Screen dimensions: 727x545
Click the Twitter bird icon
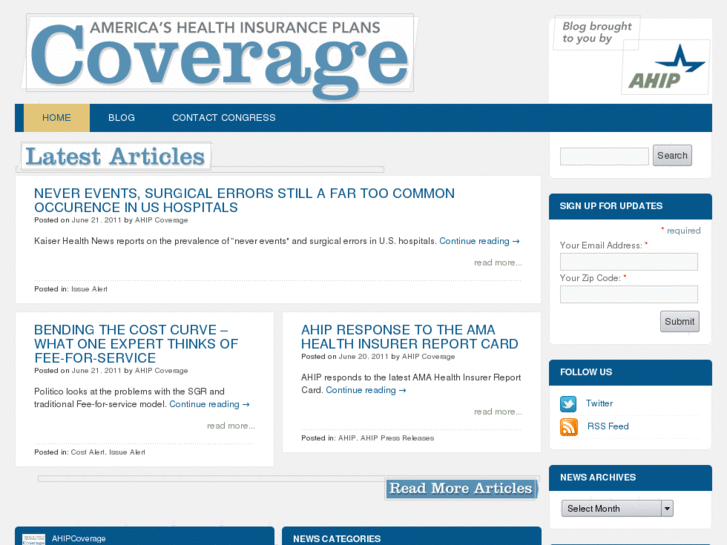(568, 404)
